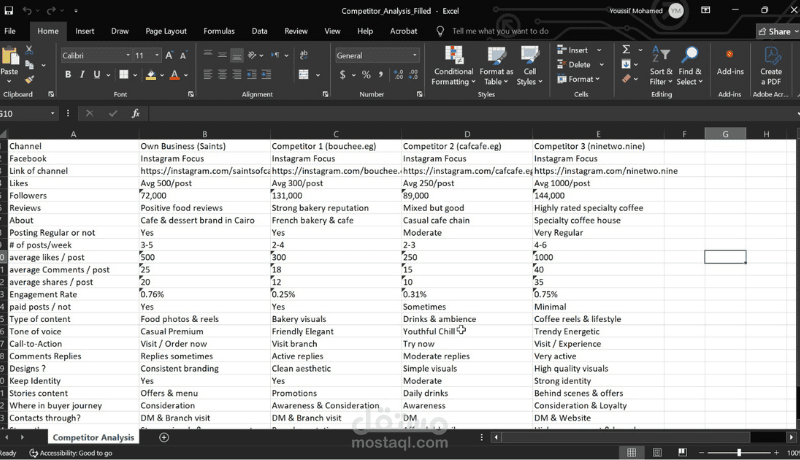Screen dimensions: 800x460
Task: Click Insert Function fx icon
Action: coord(135,113)
